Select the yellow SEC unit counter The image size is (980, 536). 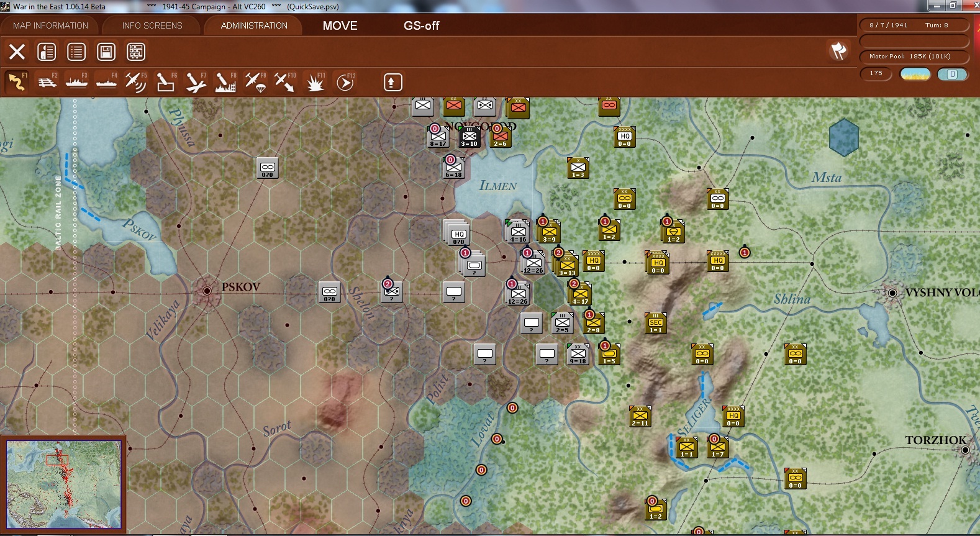tap(656, 323)
